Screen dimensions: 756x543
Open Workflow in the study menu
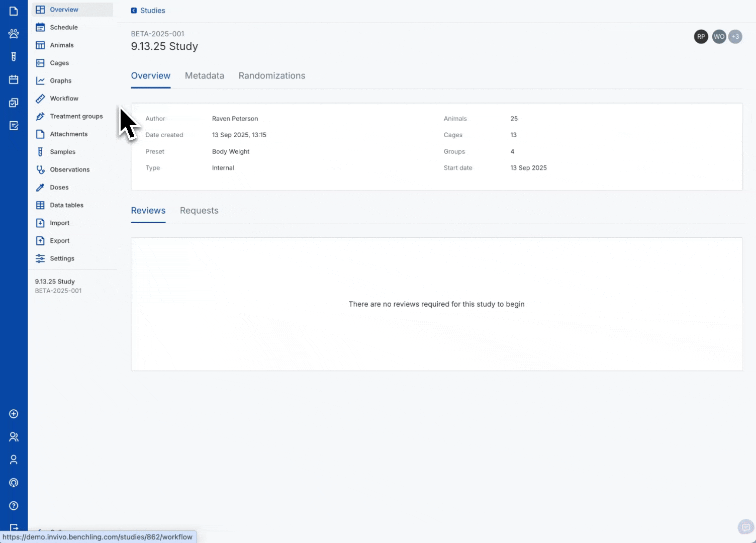click(64, 99)
